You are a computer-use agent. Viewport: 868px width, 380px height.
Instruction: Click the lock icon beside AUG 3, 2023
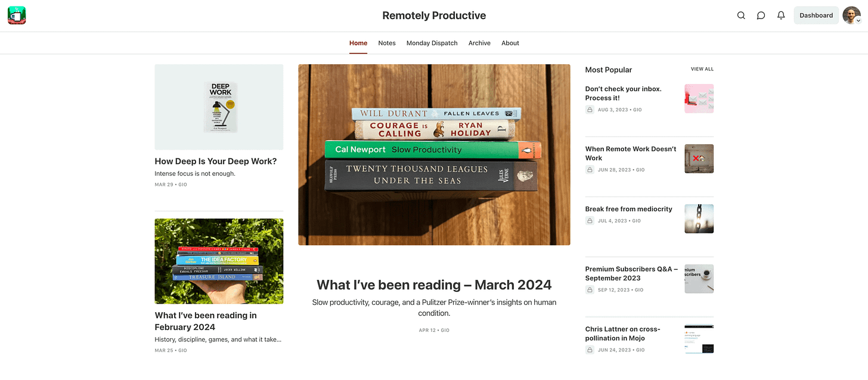[x=590, y=110]
